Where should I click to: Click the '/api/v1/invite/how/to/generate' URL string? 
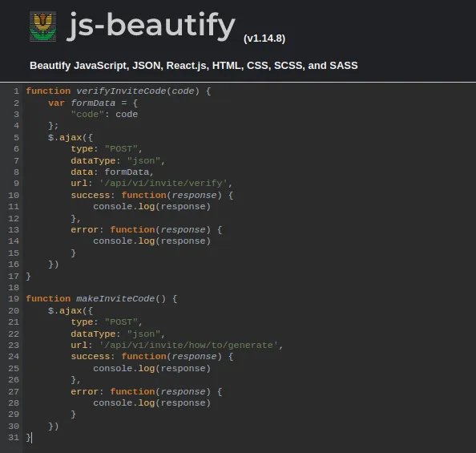coord(189,345)
